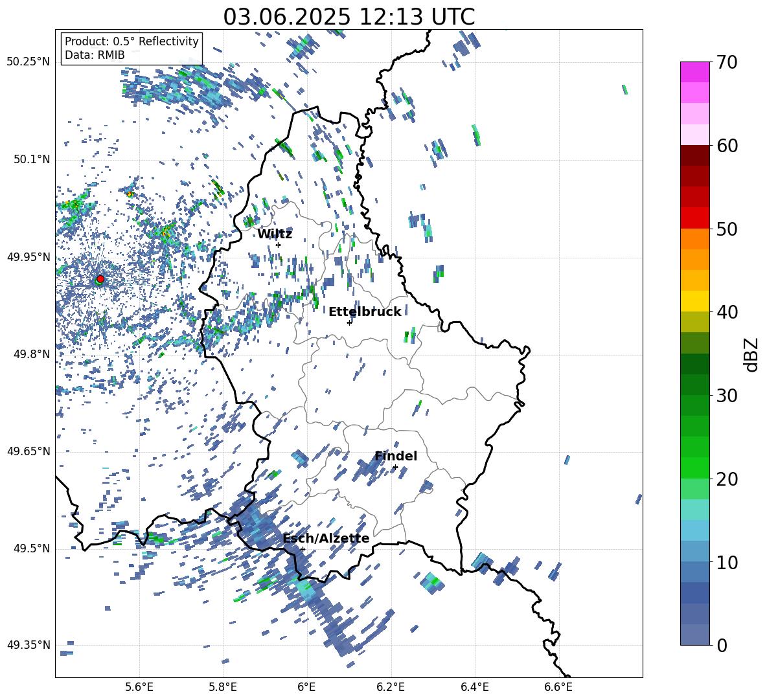Image resolution: width=767 pixels, height=700 pixels.
Task: Click the 50.25°N latitude label
Action: [29, 62]
